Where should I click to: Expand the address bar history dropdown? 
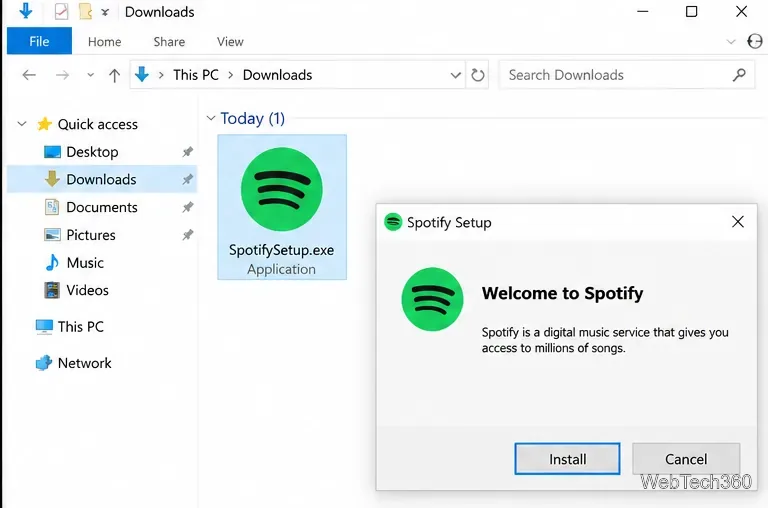[x=456, y=75]
